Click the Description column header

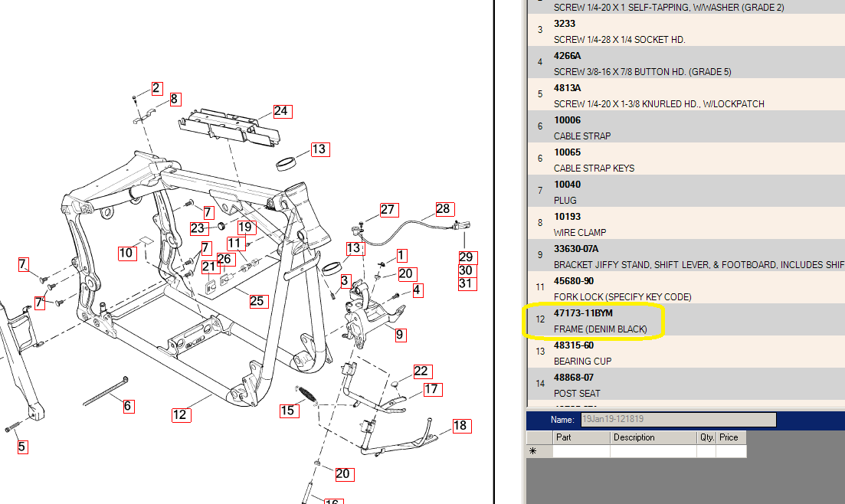[x=653, y=437]
